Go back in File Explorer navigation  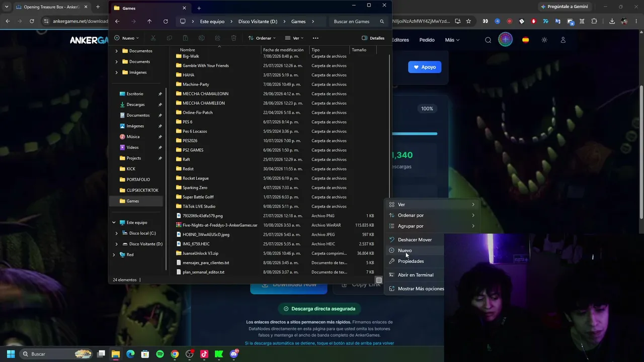coord(117,22)
